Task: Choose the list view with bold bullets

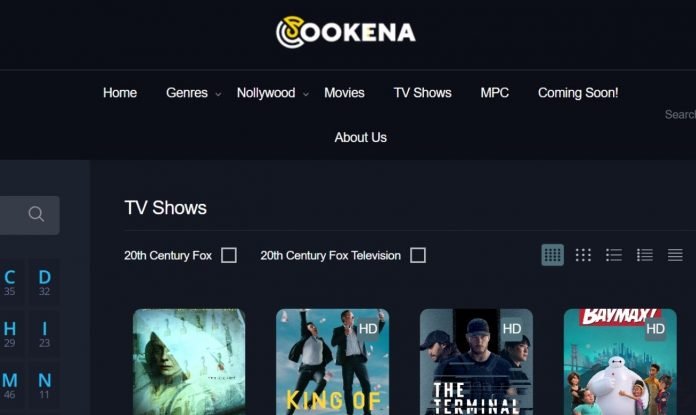Action: tap(645, 255)
